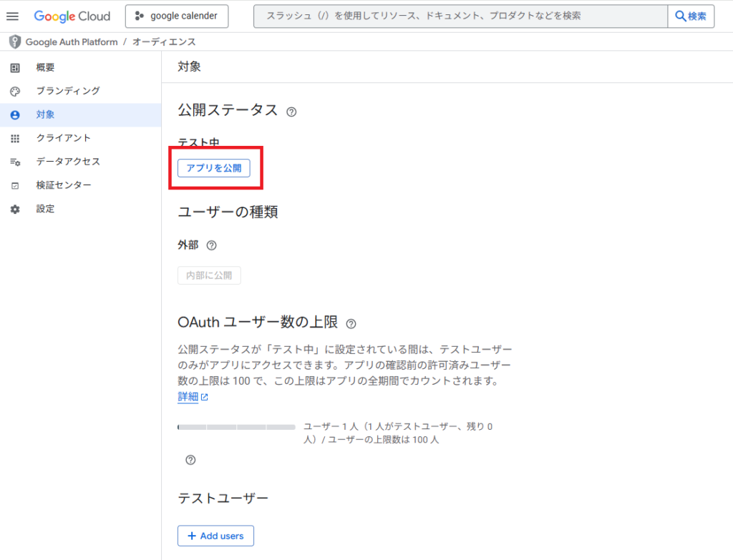Open 検証センター verification center
Image resolution: width=733 pixels, height=560 pixels.
coord(64,185)
